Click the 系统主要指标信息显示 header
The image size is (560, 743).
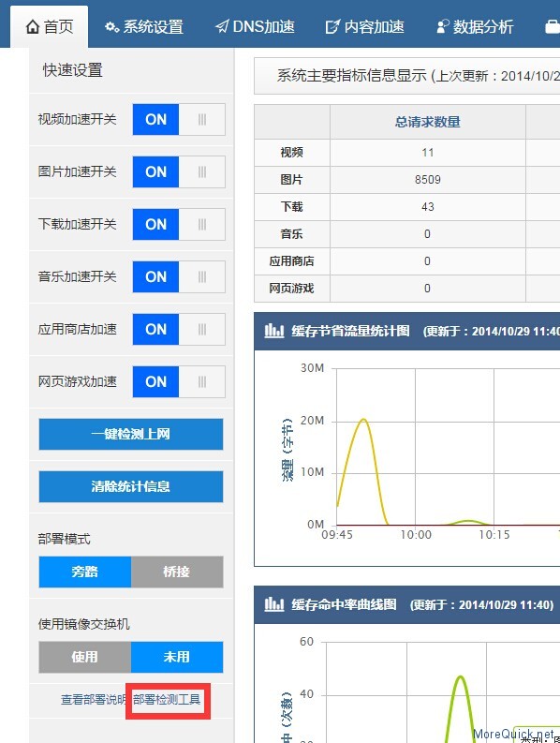pos(351,76)
